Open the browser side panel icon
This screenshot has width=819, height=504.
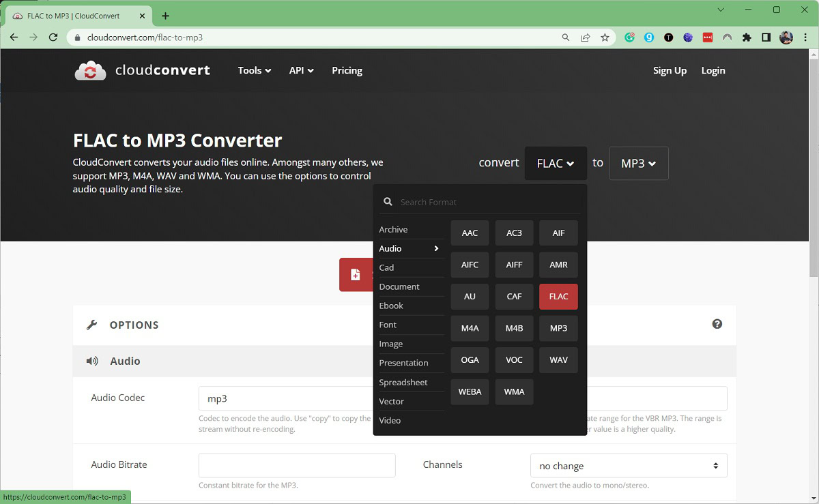766,38
